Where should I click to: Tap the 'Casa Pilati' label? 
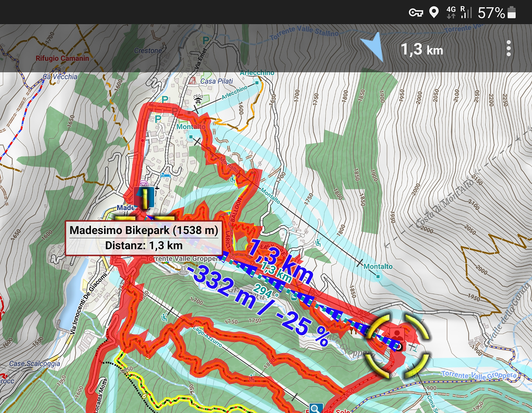click(x=216, y=81)
